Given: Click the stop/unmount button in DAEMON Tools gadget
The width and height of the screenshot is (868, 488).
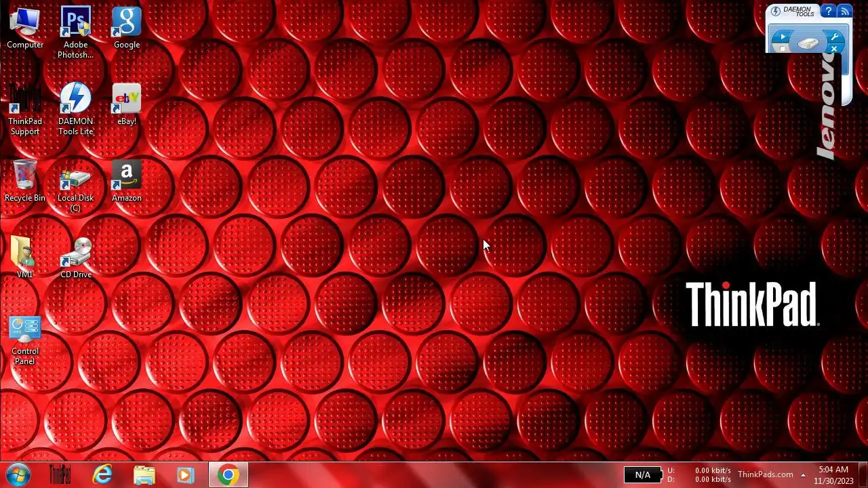Looking at the screenshot, I should [x=783, y=48].
